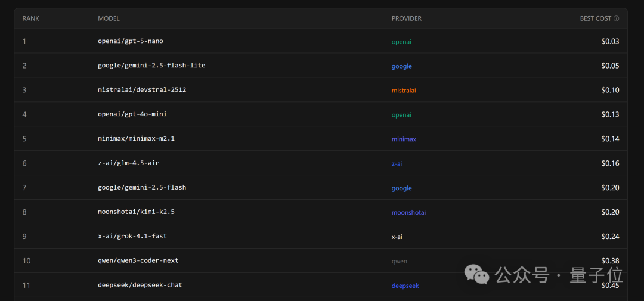The height and width of the screenshot is (301, 644).
Task: Select the minimax/minimax-m2.1 model
Action: (136, 139)
